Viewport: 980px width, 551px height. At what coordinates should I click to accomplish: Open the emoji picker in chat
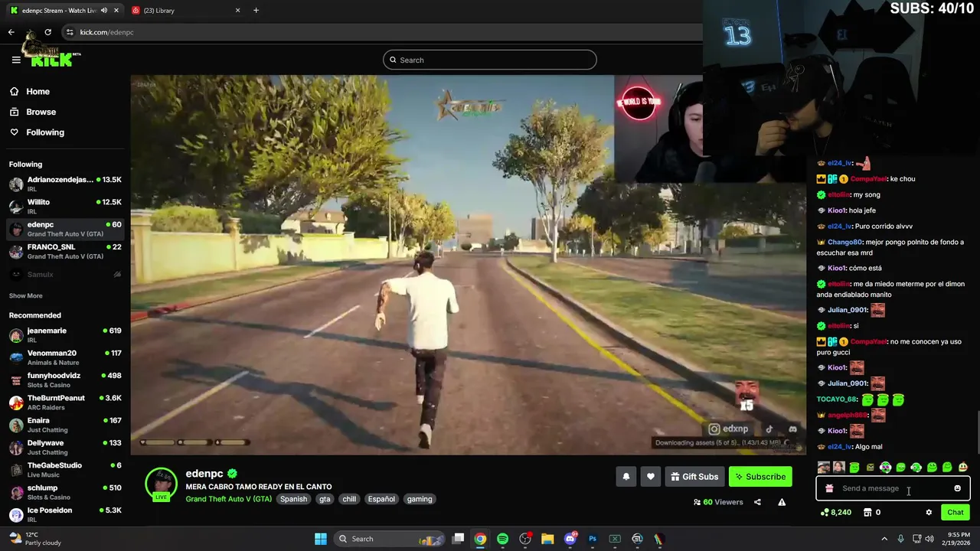(957, 488)
